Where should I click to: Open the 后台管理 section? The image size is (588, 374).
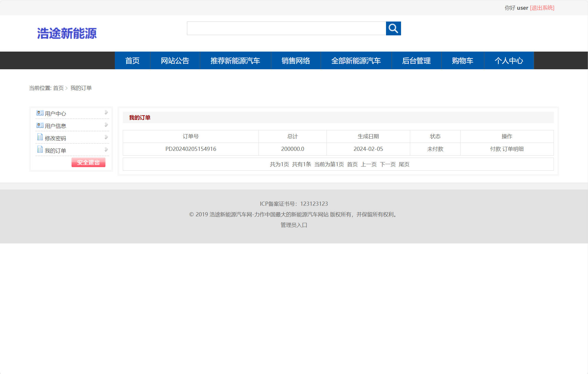pos(417,60)
